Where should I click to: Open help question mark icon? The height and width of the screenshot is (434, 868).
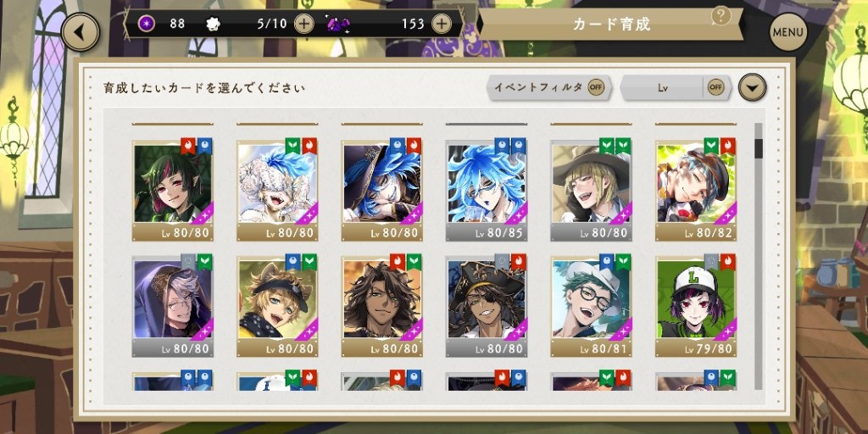pyautogui.click(x=721, y=16)
